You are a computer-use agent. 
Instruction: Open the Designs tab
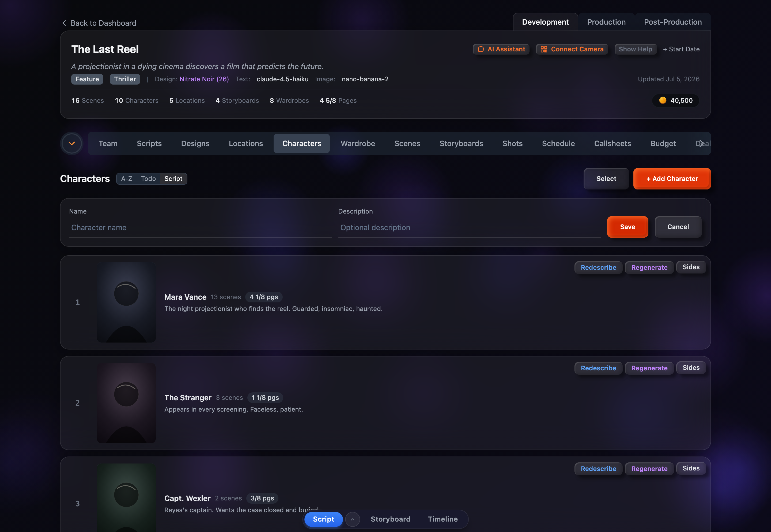click(195, 144)
